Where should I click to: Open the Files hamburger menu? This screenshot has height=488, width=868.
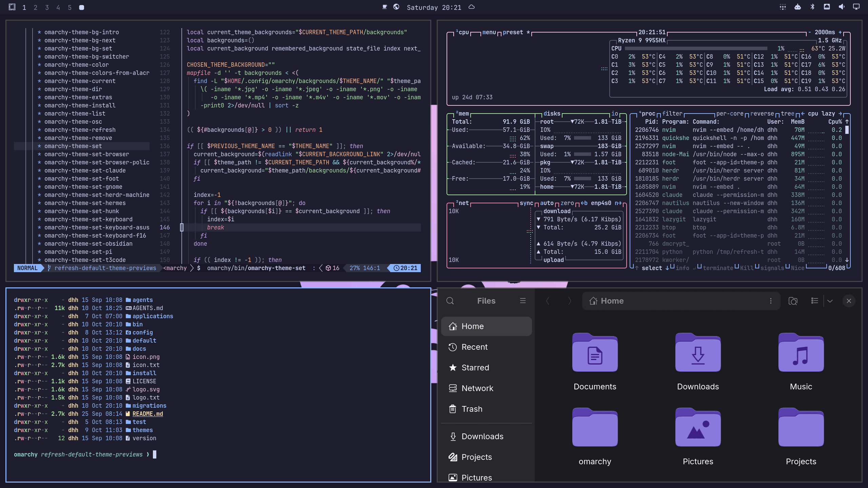click(523, 301)
